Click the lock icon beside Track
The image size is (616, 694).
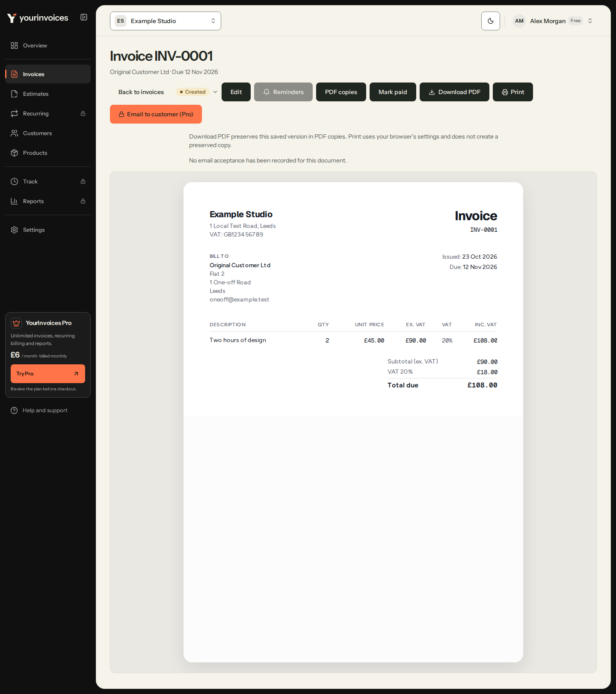(x=83, y=182)
